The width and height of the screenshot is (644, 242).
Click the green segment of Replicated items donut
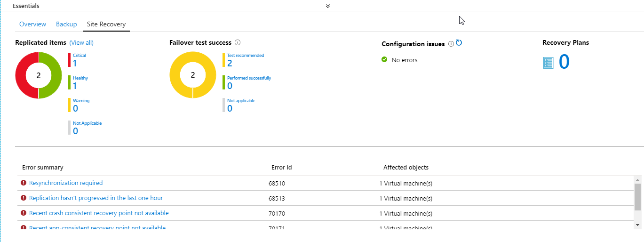[56, 75]
